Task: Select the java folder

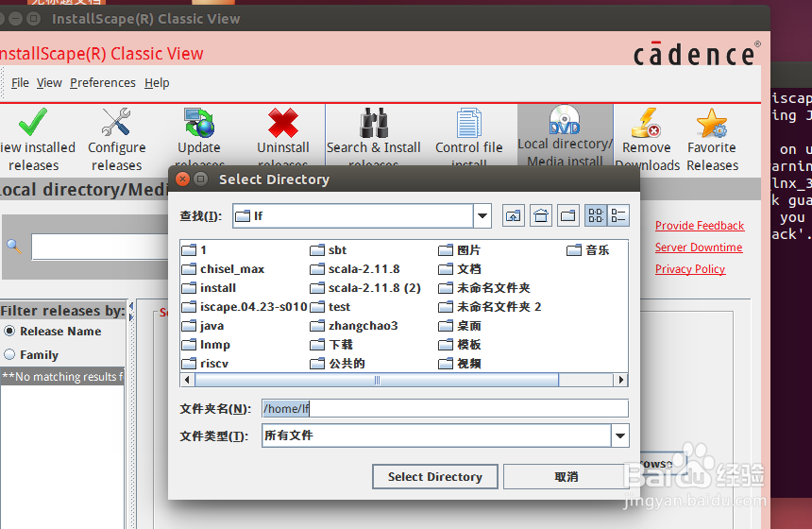Action: pyautogui.click(x=202, y=326)
